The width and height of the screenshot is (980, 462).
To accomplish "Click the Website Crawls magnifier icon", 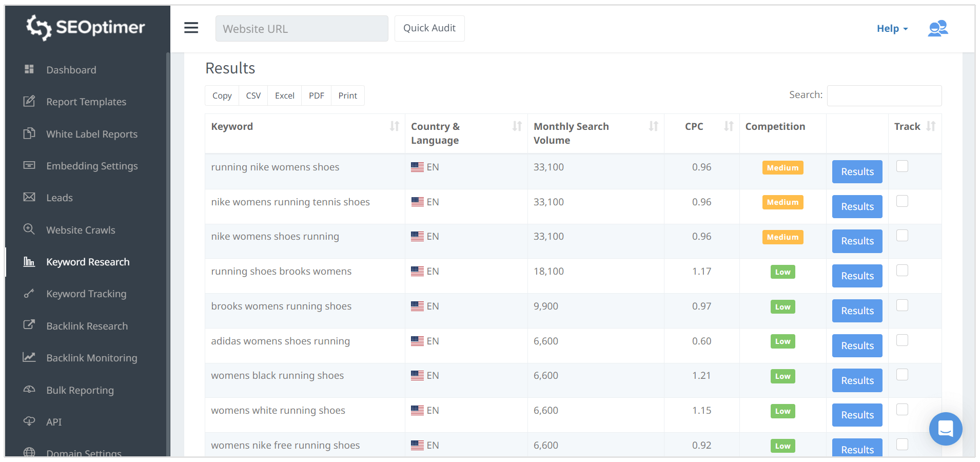I will coord(29,229).
